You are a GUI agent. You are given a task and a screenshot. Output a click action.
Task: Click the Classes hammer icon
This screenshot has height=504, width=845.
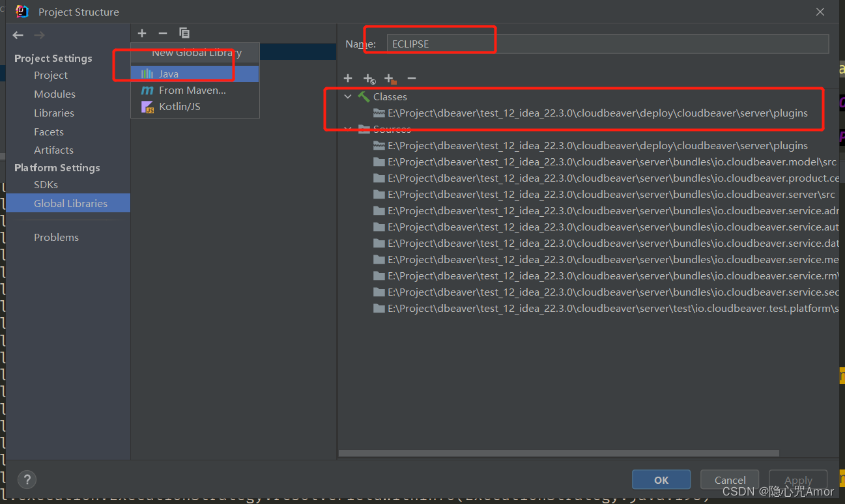click(x=364, y=96)
